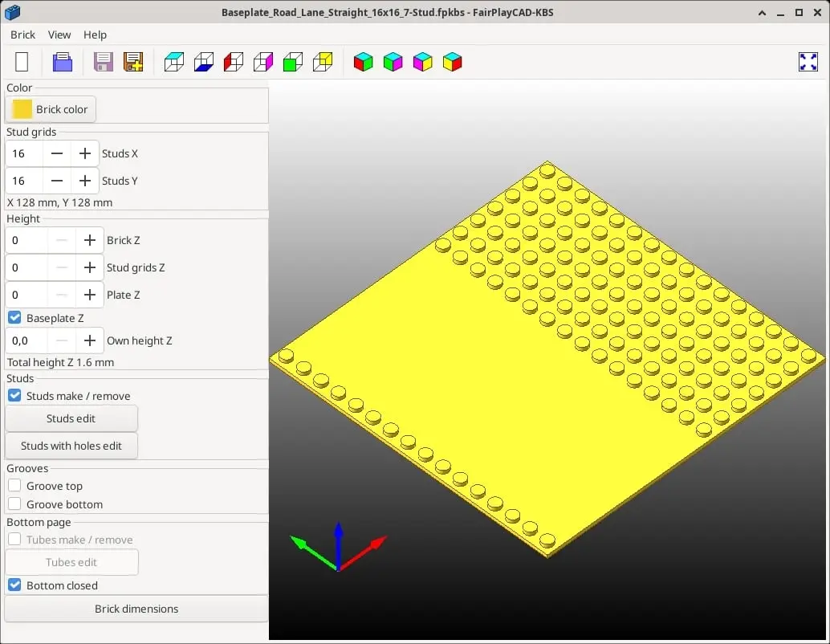830x644 pixels.
Task: Click the fit-to-view fullscreen icon
Action: [808, 62]
